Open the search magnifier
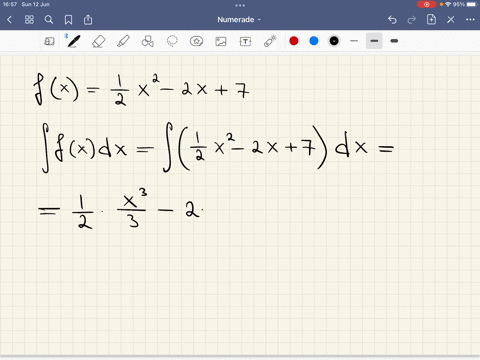 click(49, 20)
